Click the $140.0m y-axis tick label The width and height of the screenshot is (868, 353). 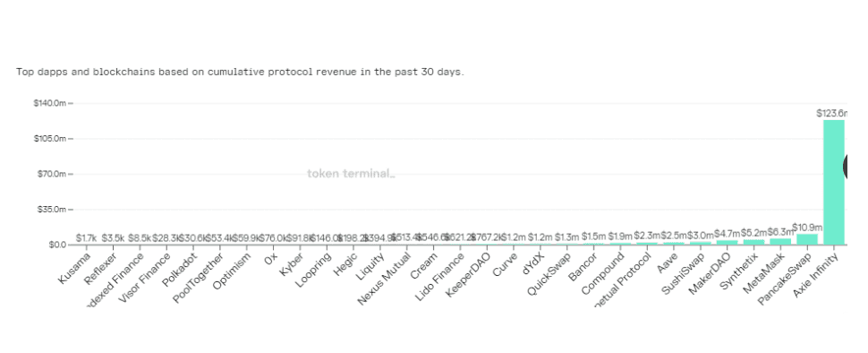coord(50,103)
